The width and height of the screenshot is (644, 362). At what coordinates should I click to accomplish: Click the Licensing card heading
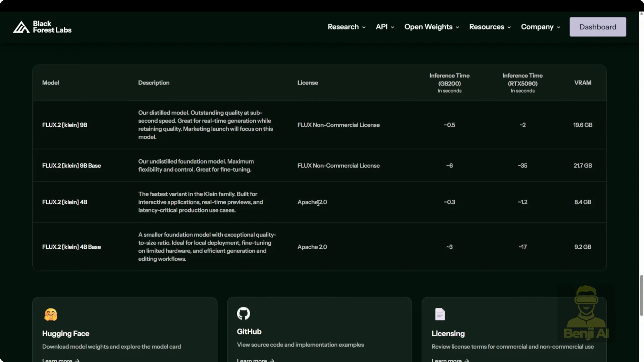[448, 334]
